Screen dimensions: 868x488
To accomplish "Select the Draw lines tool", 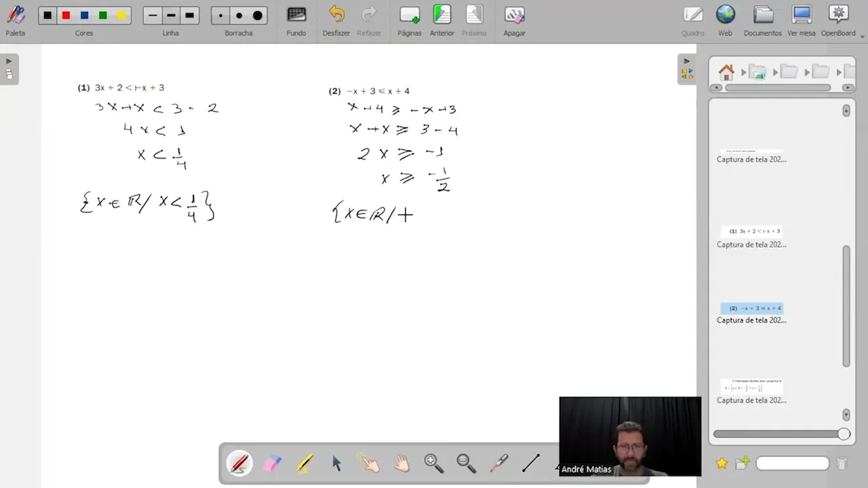I will (531, 464).
